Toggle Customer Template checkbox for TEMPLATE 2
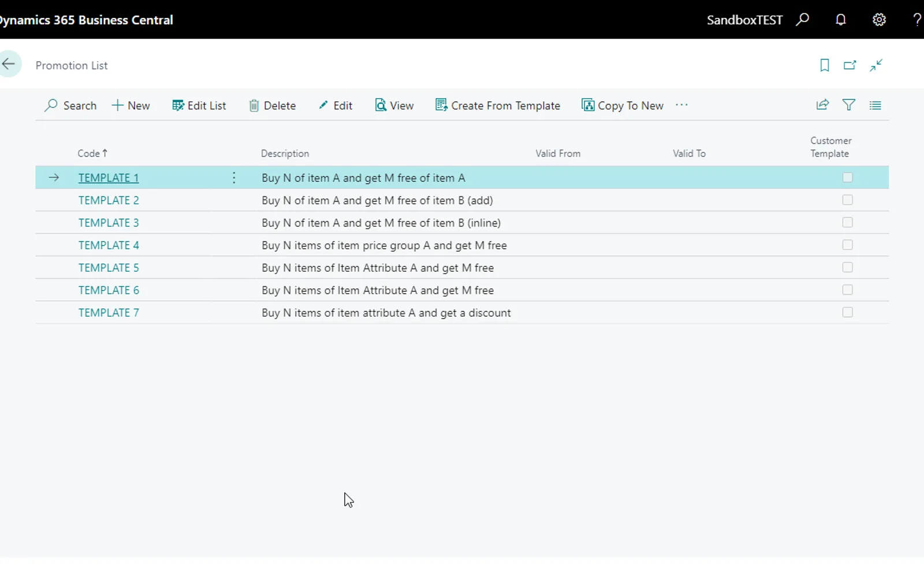 coord(847,200)
